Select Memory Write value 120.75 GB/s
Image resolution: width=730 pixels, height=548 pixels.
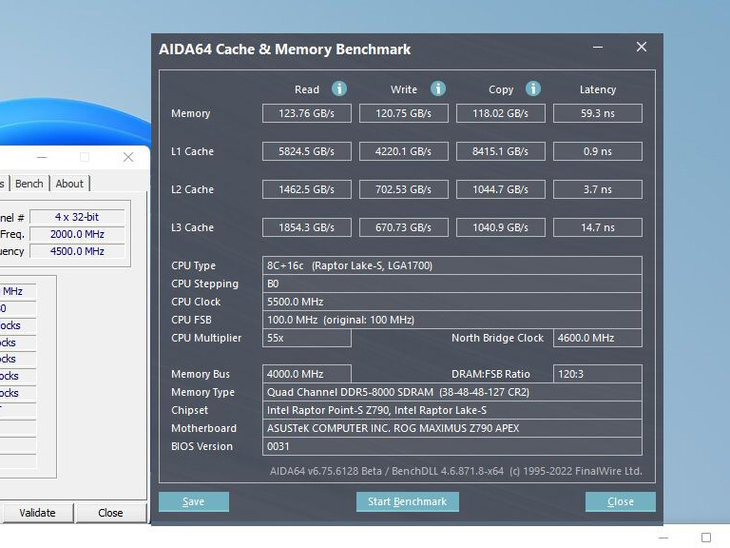coord(404,113)
